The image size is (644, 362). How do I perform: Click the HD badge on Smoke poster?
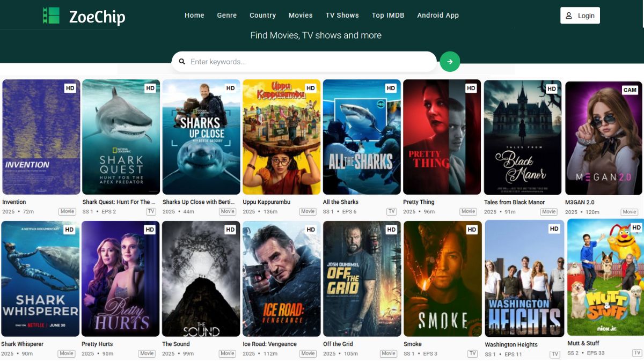472,230
